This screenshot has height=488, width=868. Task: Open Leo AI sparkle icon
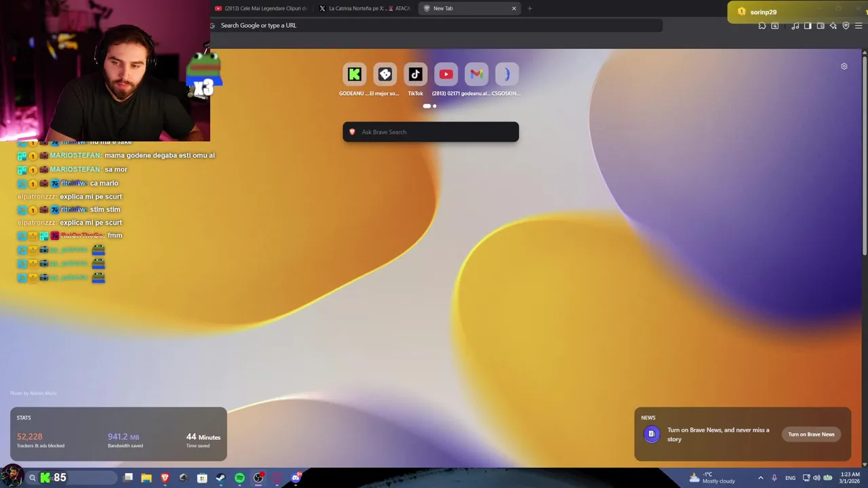pyautogui.click(x=833, y=26)
